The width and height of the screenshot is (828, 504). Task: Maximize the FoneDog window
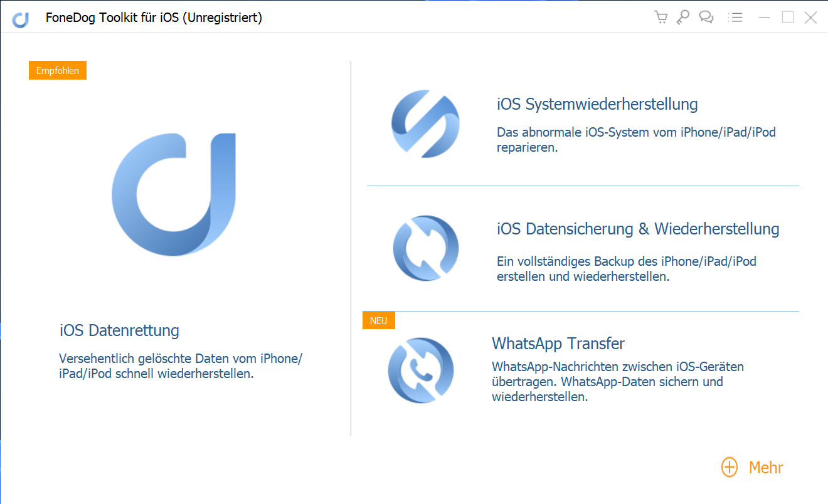click(x=788, y=18)
